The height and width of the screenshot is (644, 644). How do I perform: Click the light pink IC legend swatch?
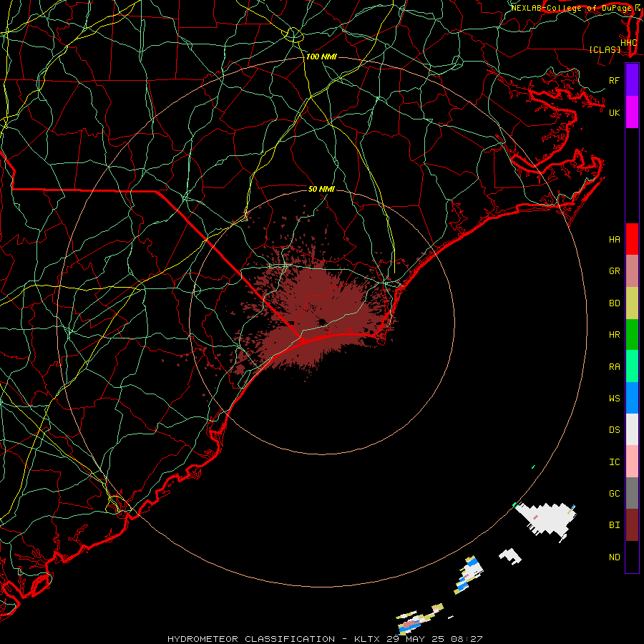632,462
